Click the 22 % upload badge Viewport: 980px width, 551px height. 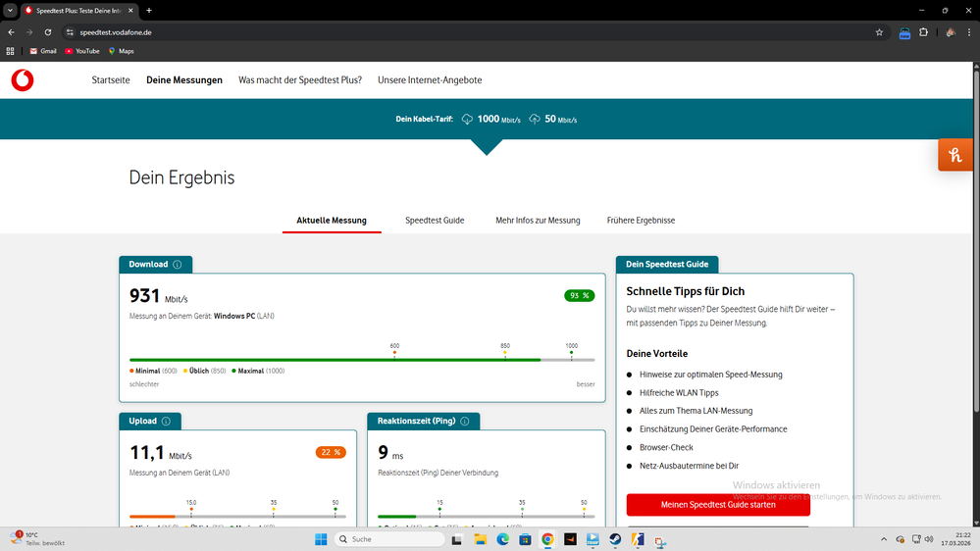click(x=331, y=452)
